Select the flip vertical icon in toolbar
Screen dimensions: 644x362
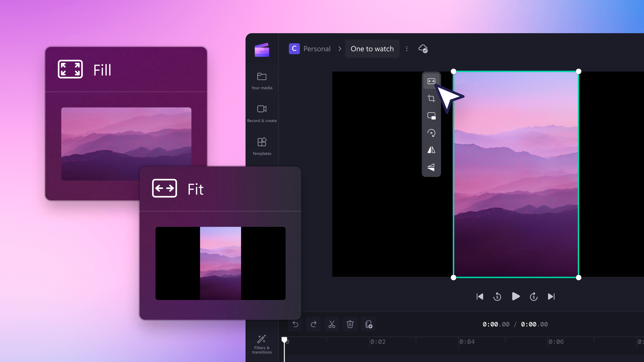(x=431, y=167)
